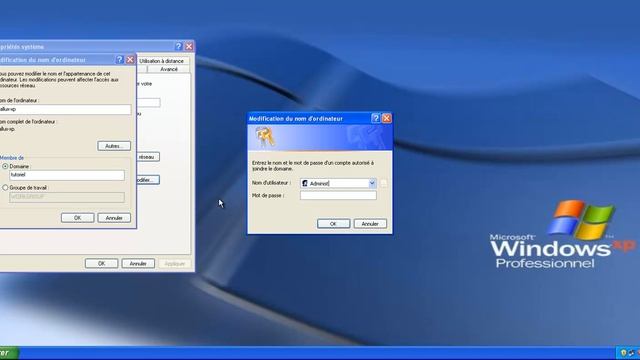Click the user icon inside the username field

304,183
